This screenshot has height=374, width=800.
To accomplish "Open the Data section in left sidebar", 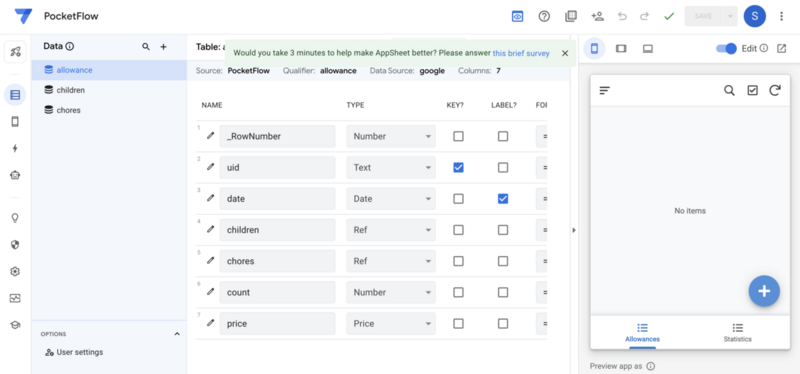I will 15,95.
